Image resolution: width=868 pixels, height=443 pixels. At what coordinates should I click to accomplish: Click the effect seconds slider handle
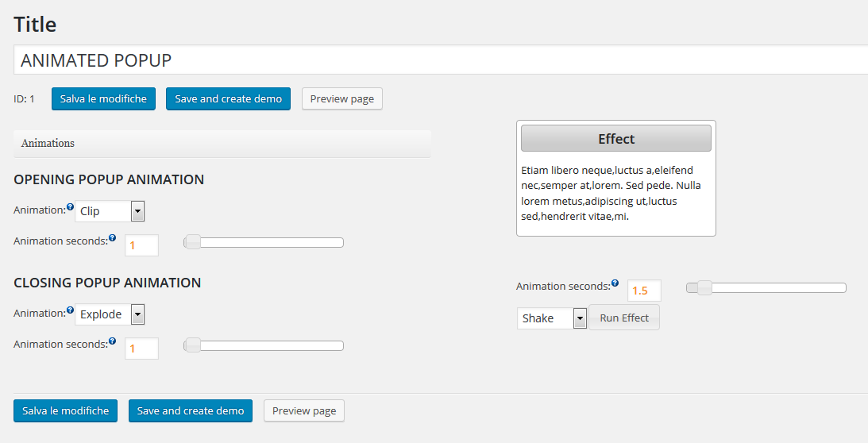704,287
